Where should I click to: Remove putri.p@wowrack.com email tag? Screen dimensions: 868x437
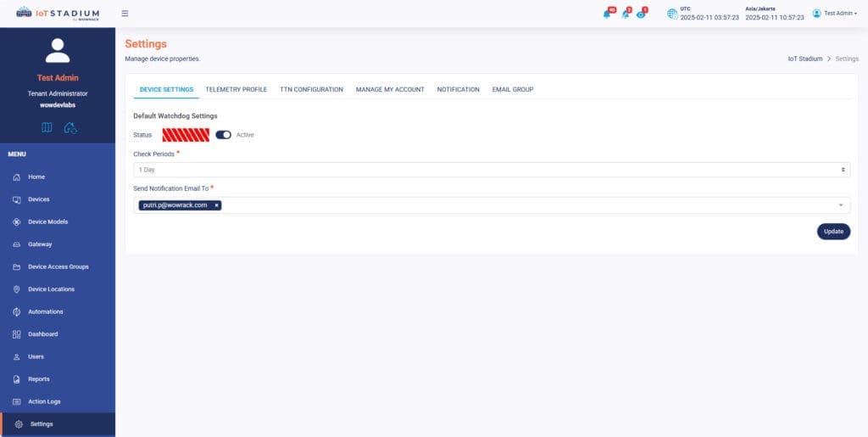(x=216, y=205)
